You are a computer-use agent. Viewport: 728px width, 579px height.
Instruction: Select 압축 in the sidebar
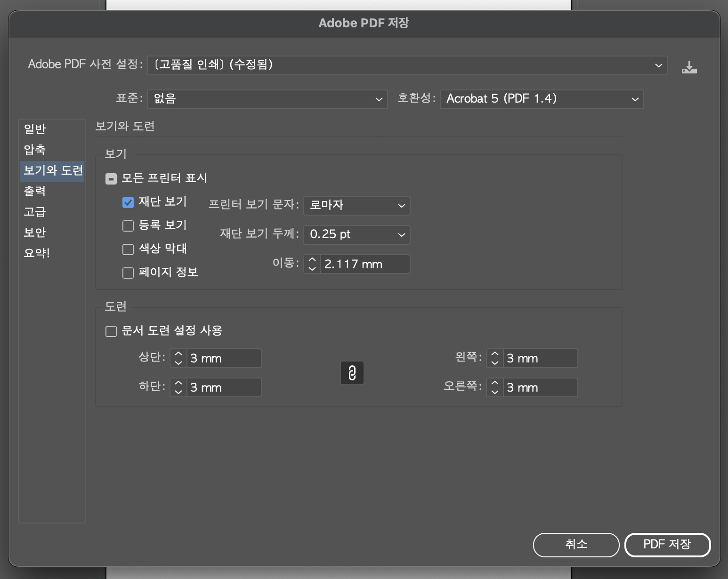point(52,150)
